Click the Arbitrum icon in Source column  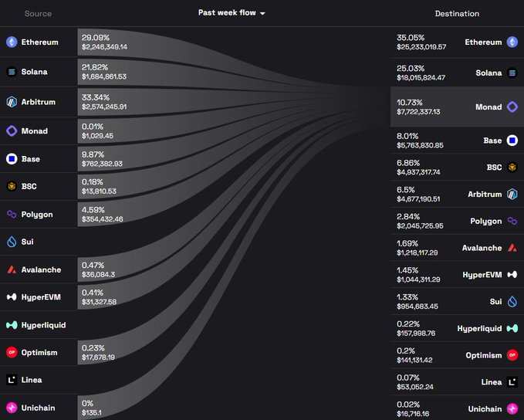tap(12, 102)
